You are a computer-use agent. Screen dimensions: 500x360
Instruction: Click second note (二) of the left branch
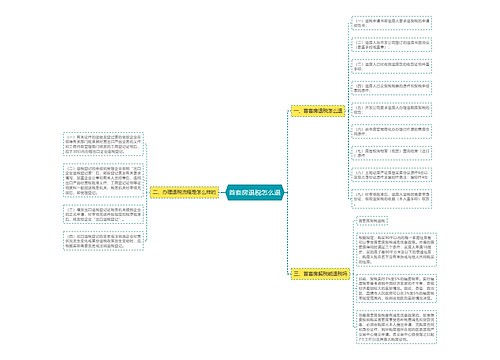click(x=103, y=180)
